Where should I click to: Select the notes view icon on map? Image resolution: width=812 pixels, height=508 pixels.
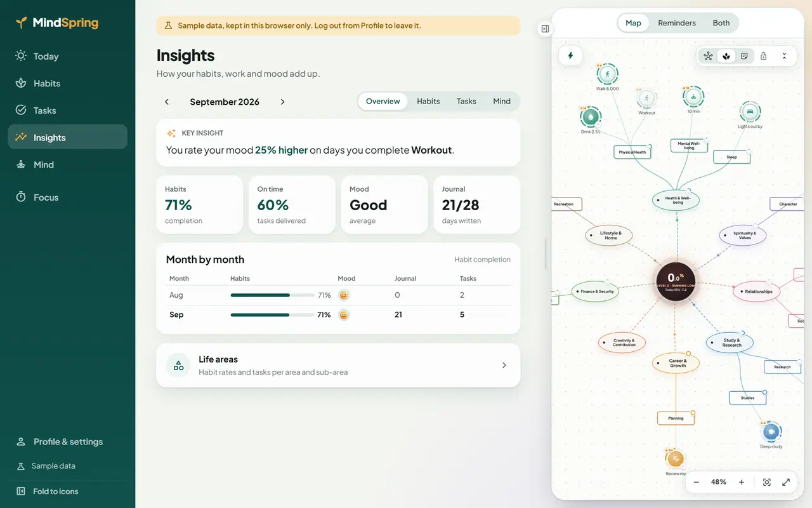[745, 56]
